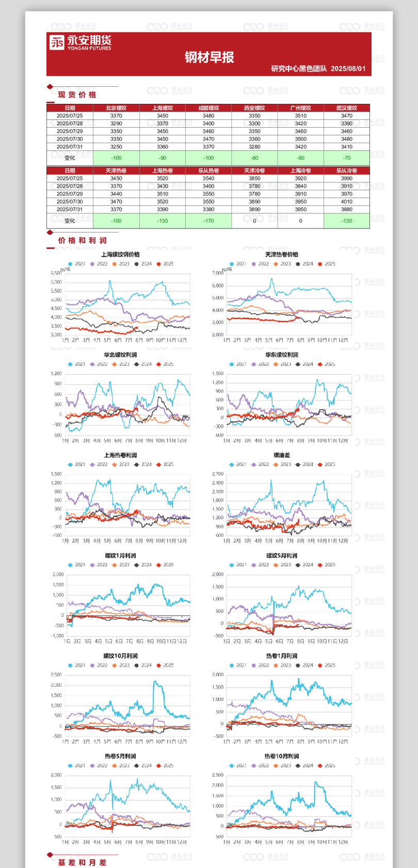This screenshot has width=418, height=868.
Task: Click the 螺纹5月利润 chart title
Action: [x=282, y=555]
